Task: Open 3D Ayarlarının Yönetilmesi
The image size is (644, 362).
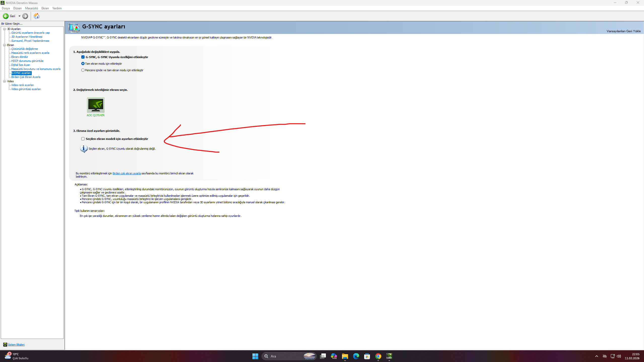Action: click(x=27, y=37)
